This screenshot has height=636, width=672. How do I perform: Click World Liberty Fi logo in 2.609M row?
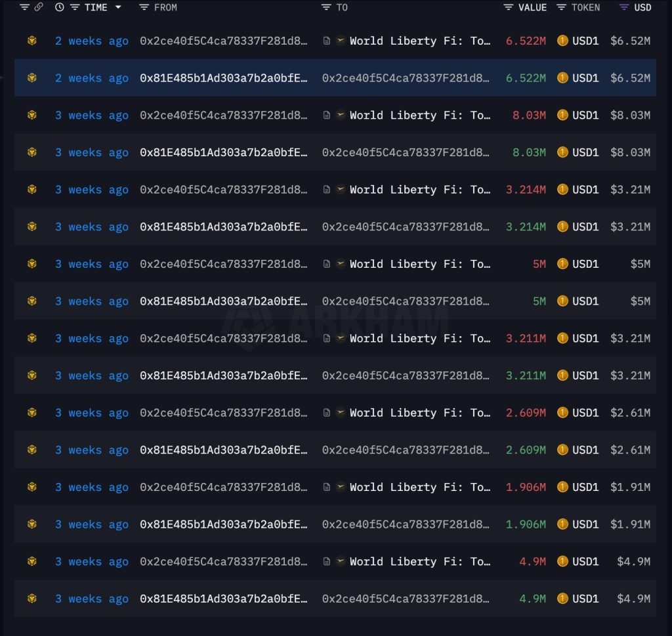pos(340,413)
